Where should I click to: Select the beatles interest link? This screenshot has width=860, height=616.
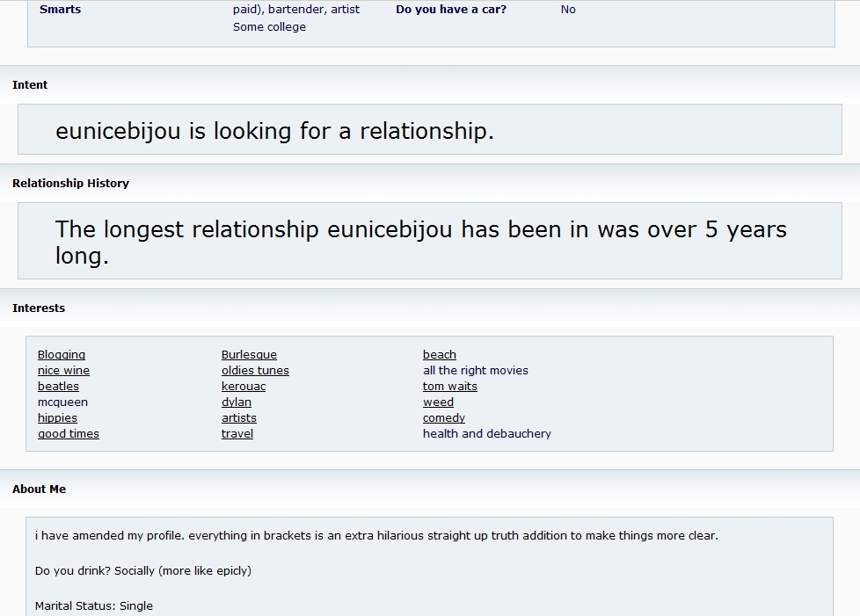pos(58,387)
